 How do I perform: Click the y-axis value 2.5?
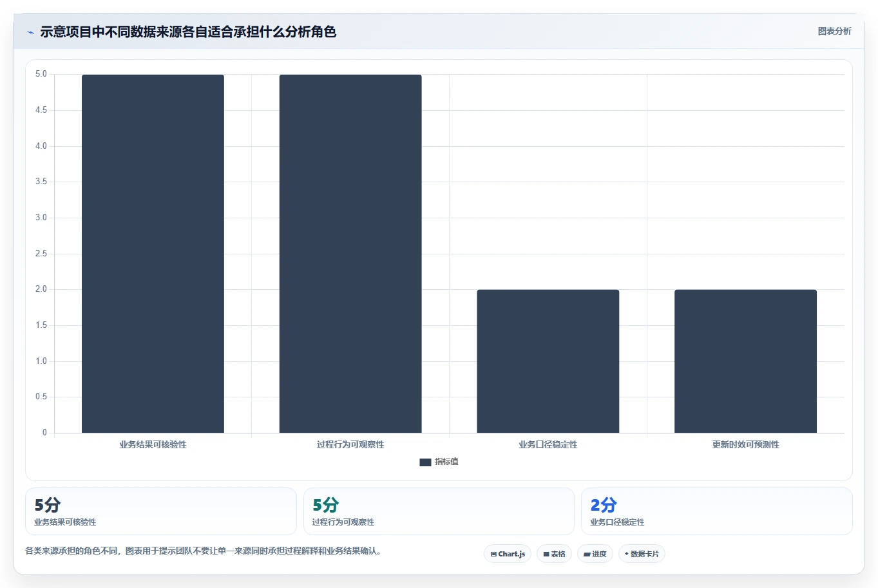pyautogui.click(x=41, y=254)
